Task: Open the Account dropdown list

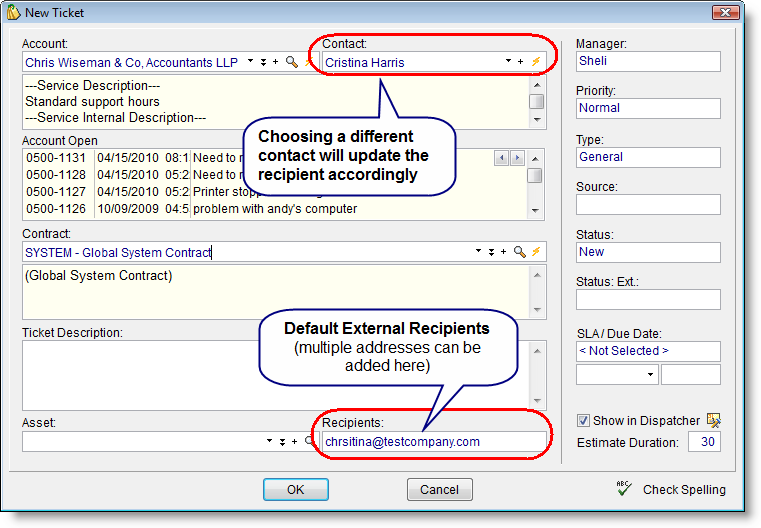Action: (250, 62)
